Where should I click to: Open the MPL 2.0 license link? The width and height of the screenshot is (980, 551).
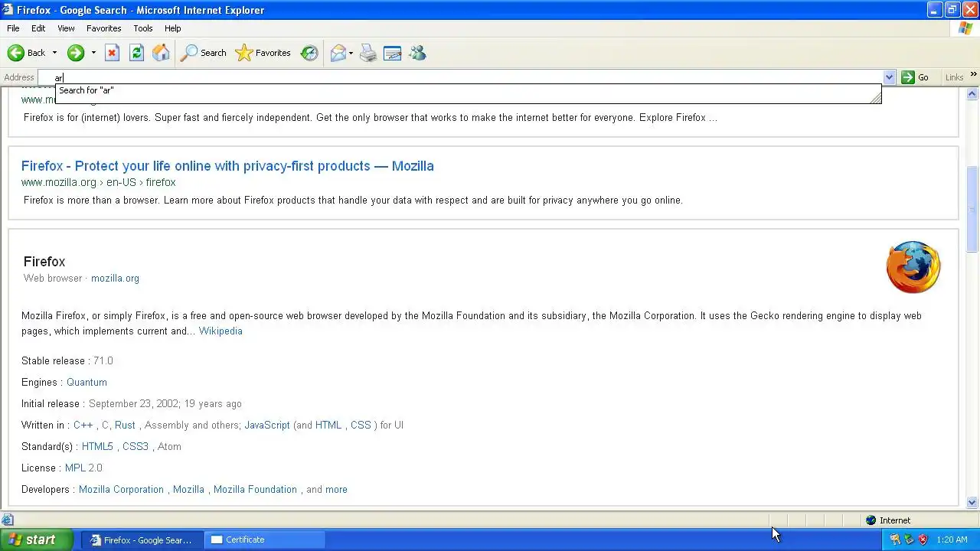click(83, 468)
